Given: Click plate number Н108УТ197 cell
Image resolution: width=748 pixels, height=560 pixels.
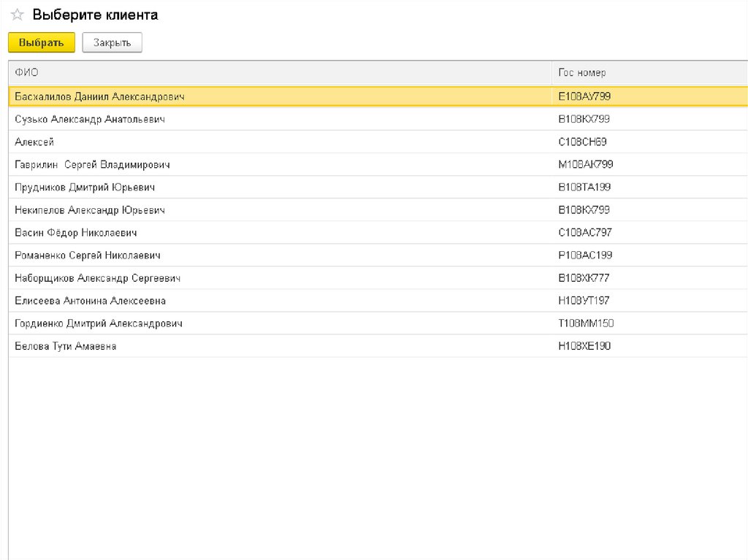Looking at the screenshot, I should click(584, 301).
